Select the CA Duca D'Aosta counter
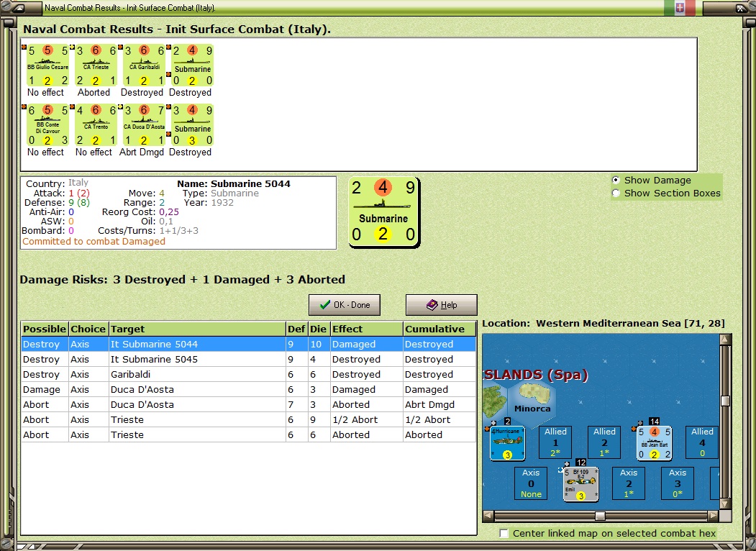 pyautogui.click(x=144, y=125)
